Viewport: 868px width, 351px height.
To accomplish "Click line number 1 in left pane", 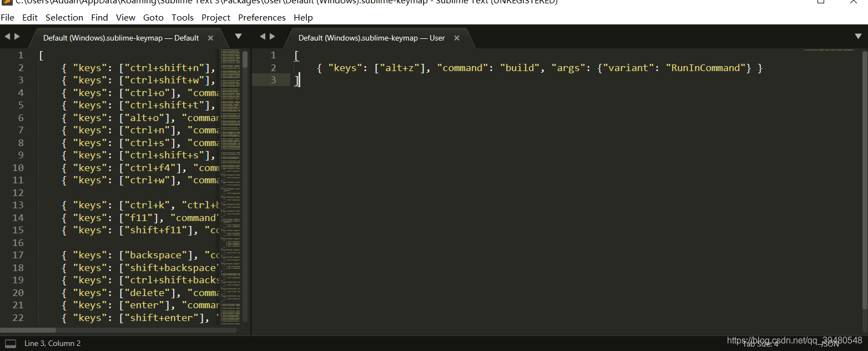I will click(x=21, y=55).
